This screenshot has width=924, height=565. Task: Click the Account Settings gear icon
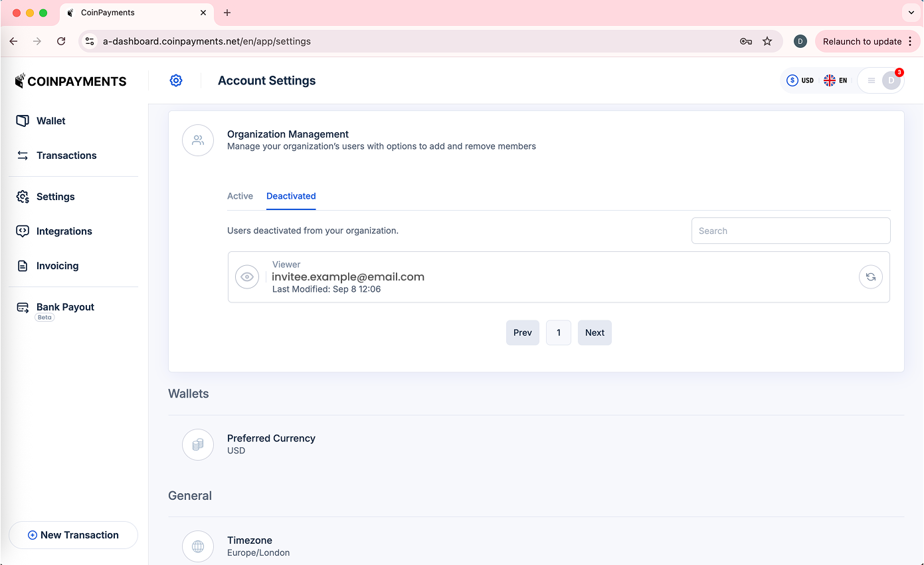click(176, 80)
